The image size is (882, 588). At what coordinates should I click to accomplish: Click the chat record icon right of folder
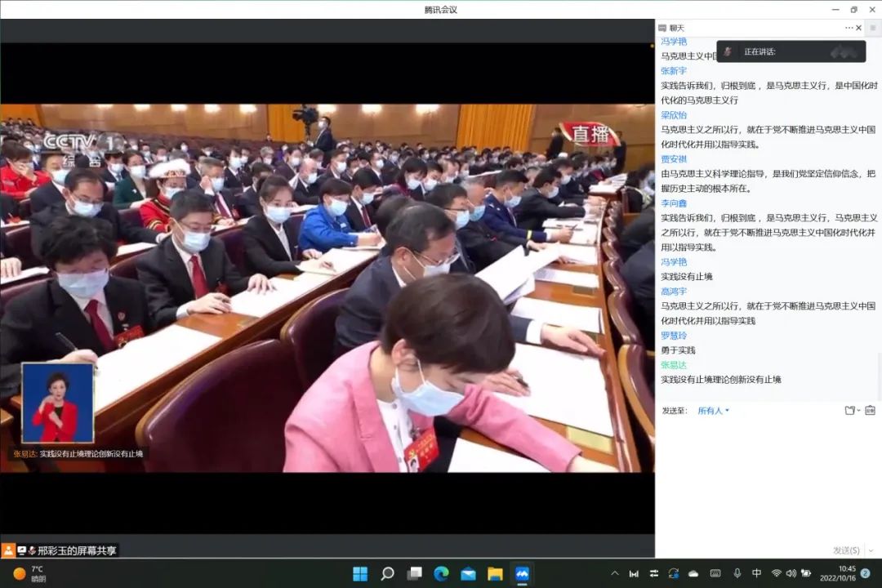870,411
